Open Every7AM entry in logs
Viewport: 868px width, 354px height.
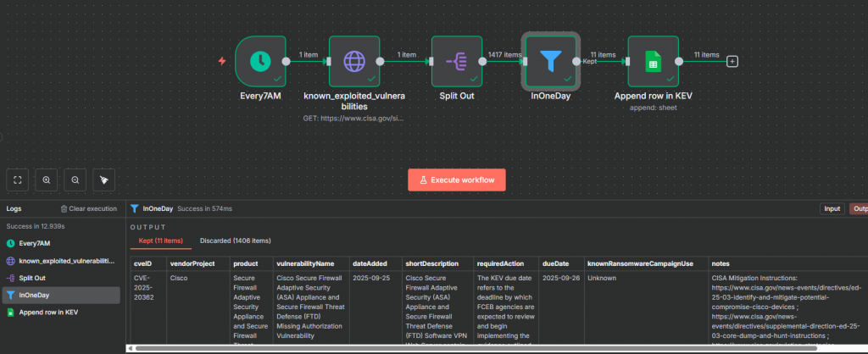pyautogui.click(x=61, y=243)
